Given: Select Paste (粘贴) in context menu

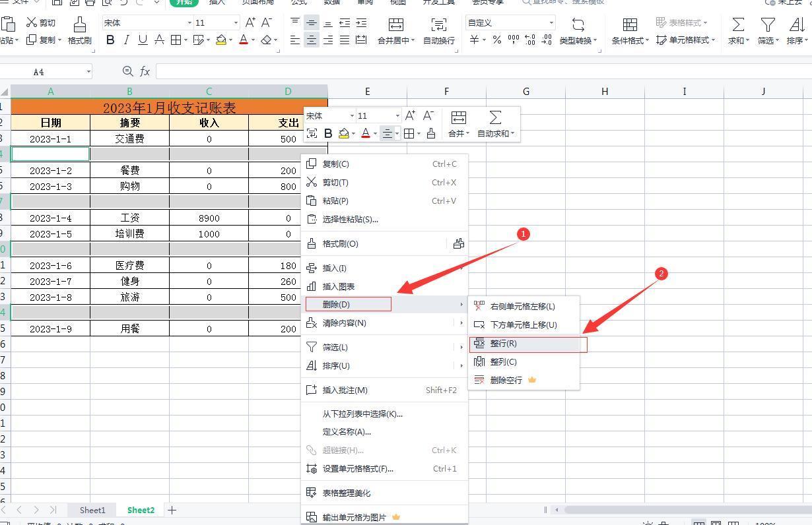Looking at the screenshot, I should (x=384, y=201).
